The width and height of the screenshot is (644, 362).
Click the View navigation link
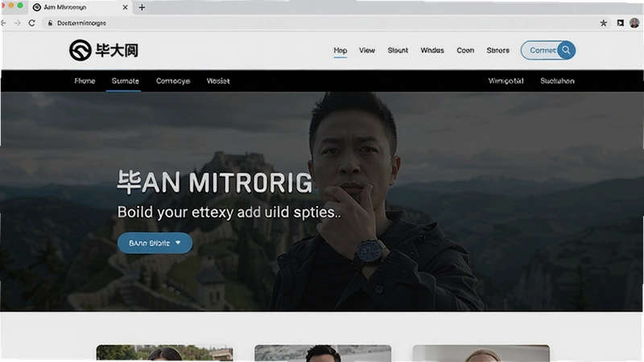[x=367, y=50]
